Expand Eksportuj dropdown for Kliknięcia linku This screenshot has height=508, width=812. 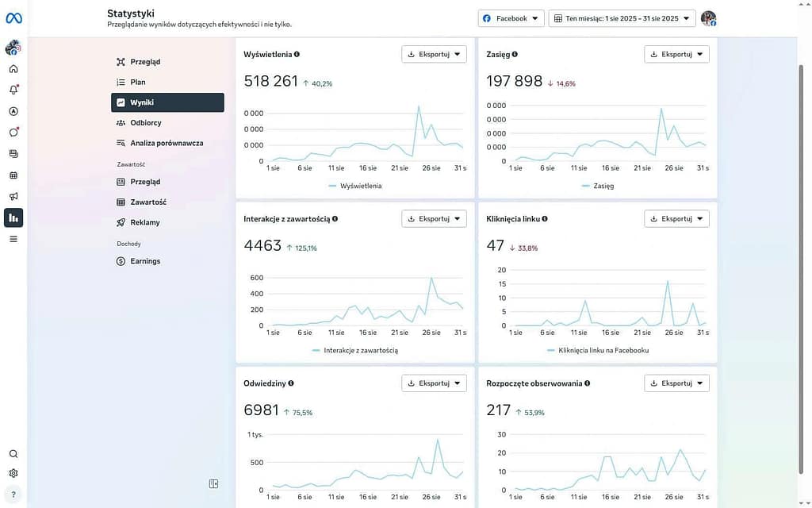(x=676, y=218)
